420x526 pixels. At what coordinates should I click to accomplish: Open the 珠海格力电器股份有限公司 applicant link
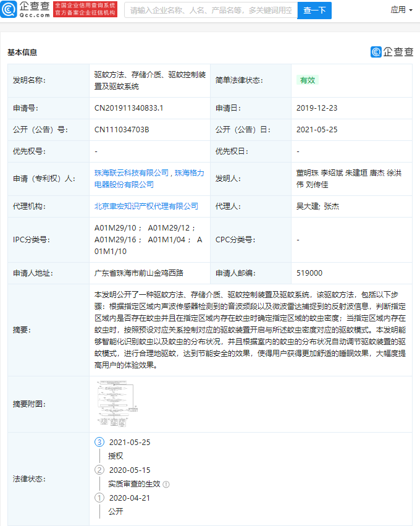[148, 179]
